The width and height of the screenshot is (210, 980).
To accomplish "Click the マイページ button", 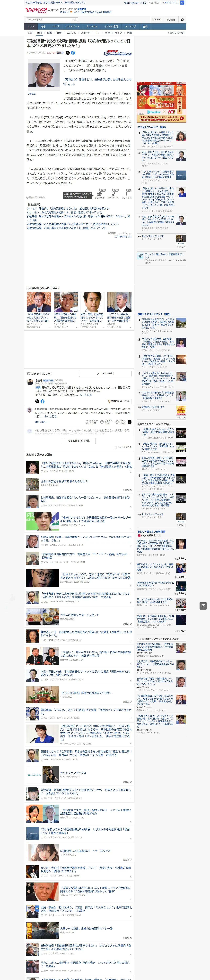I will [x=157, y=20].
